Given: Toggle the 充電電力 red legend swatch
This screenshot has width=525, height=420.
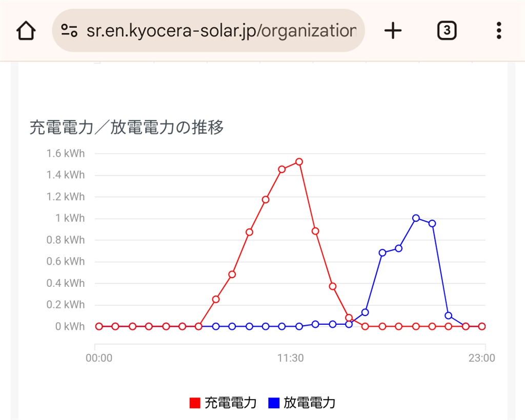Looking at the screenshot, I should (195, 403).
